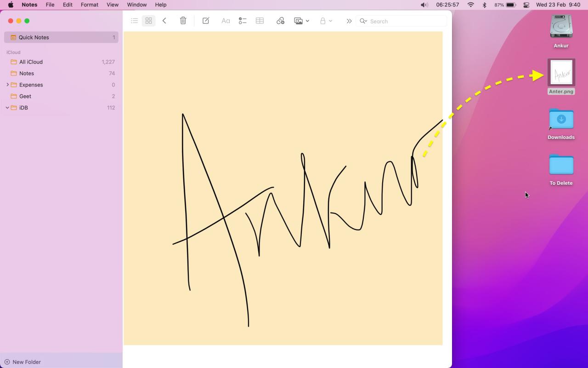588x368 pixels.
Task: Select the Geet folder
Action: (x=61, y=96)
